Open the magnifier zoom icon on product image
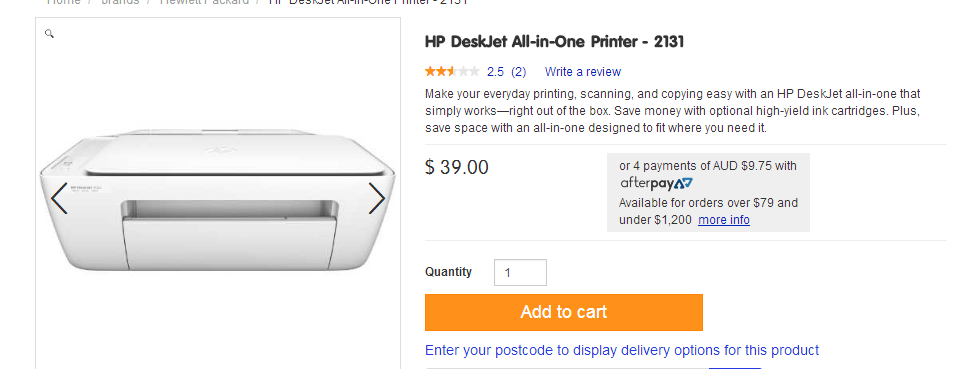 [50, 34]
